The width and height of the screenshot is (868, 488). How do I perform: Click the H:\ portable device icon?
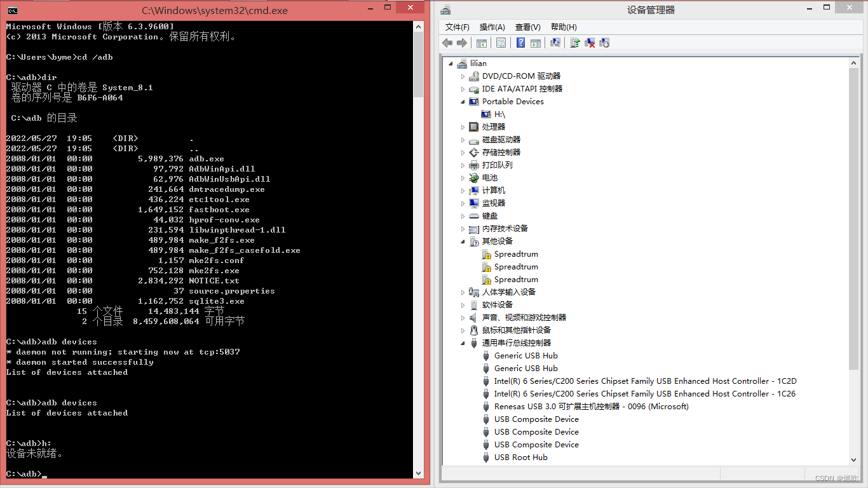pos(486,114)
